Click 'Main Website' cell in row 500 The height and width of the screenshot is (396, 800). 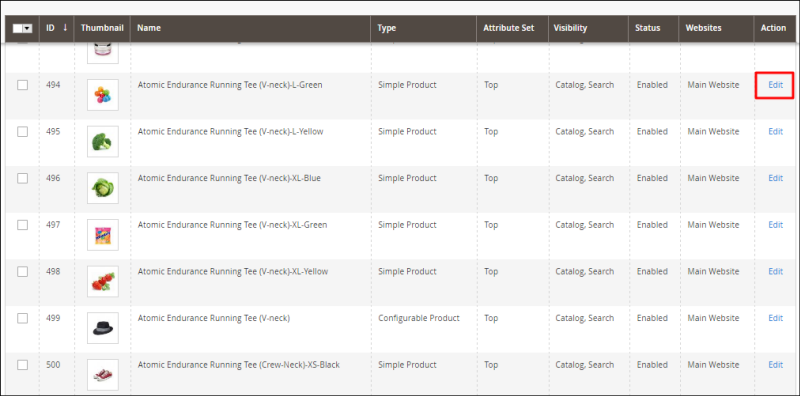pyautogui.click(x=713, y=365)
